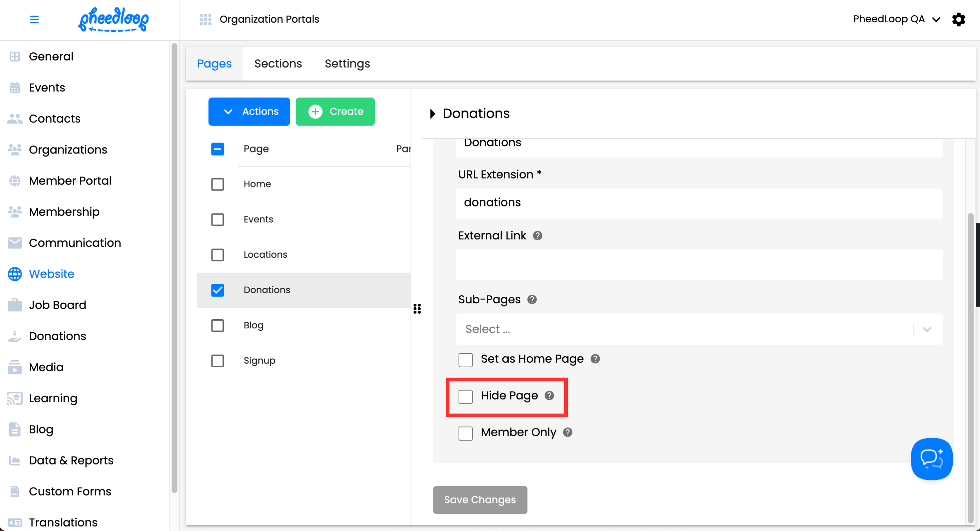
Task: Open the Actions dropdown
Action: click(x=249, y=111)
